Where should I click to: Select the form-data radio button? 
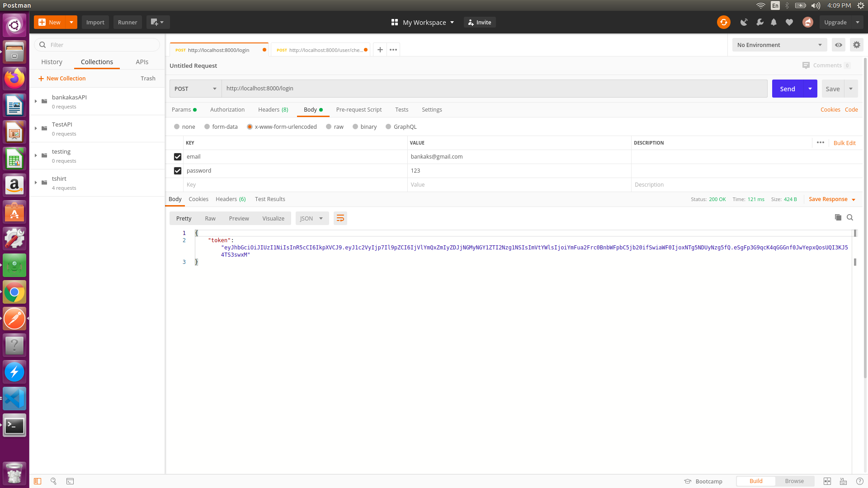point(207,127)
